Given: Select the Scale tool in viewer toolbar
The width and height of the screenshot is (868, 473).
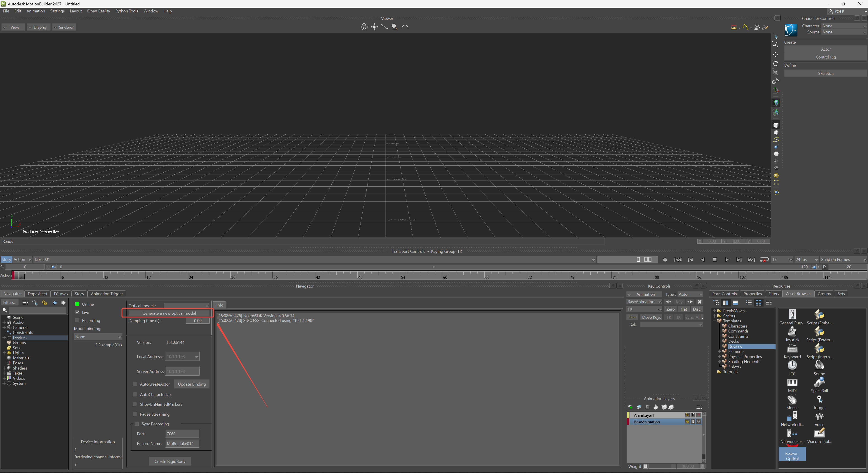Looking at the screenshot, I should pyautogui.click(x=776, y=72).
